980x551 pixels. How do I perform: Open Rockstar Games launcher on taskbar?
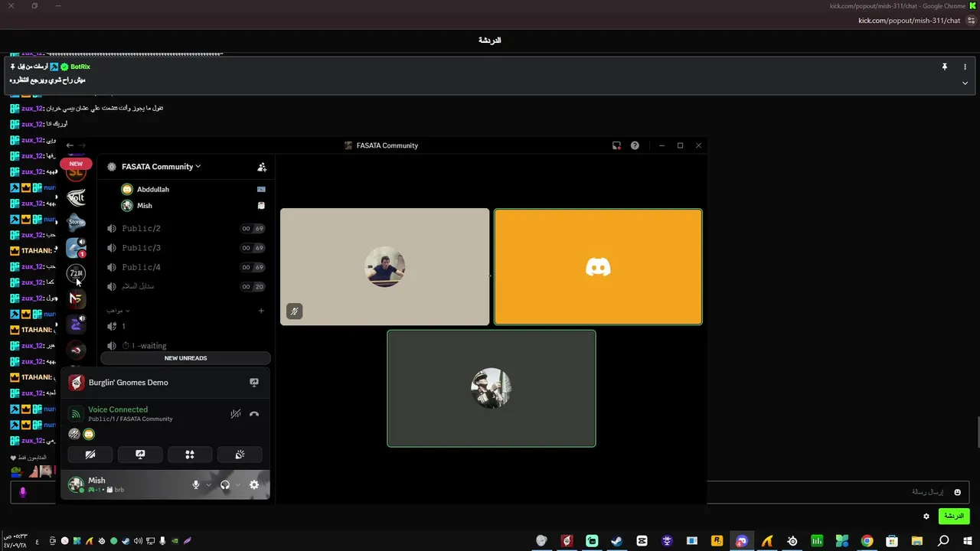click(717, 541)
